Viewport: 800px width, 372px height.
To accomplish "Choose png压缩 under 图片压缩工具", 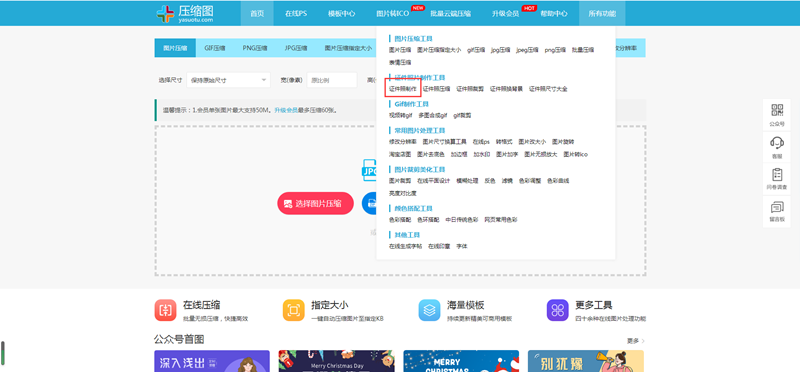I will [x=555, y=50].
